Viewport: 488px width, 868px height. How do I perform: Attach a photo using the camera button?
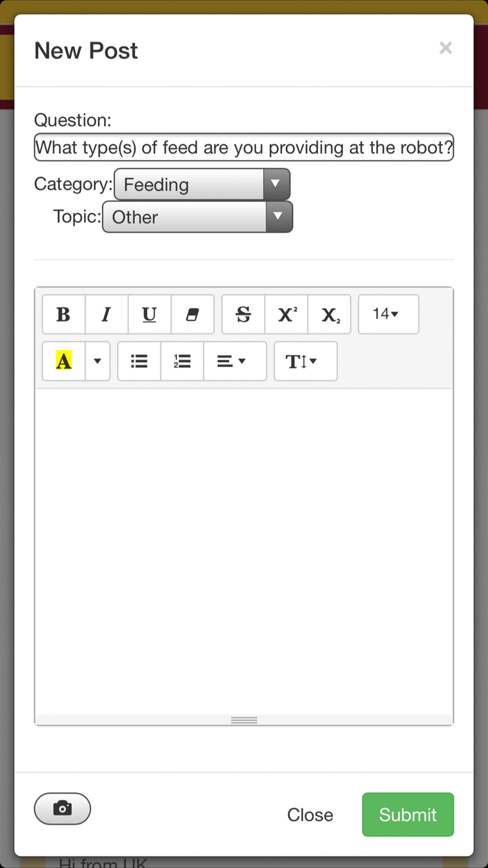(62, 809)
